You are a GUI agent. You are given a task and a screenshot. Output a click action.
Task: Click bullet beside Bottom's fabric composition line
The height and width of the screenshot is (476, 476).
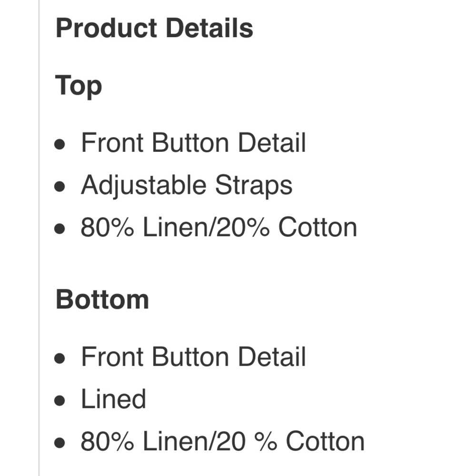(x=59, y=443)
